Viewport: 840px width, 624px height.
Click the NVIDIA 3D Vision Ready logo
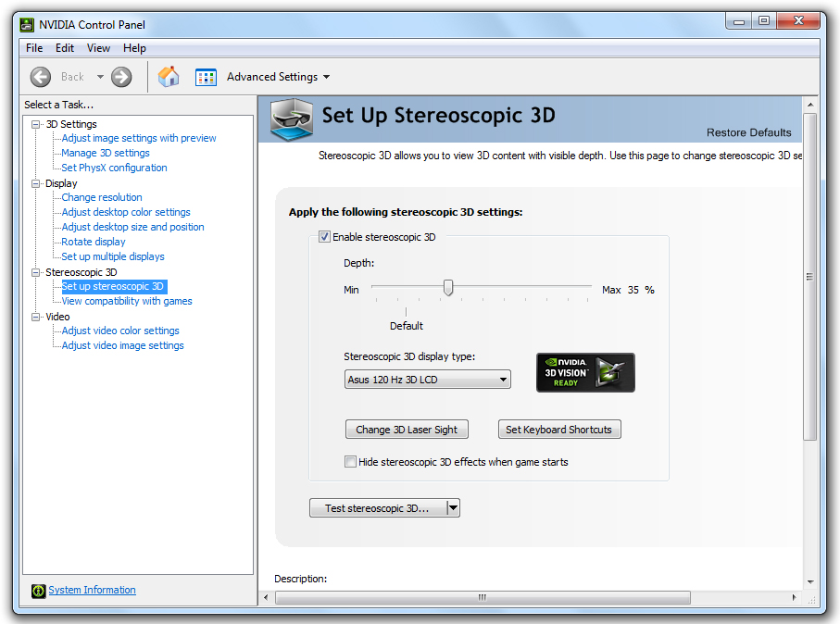[x=585, y=373]
